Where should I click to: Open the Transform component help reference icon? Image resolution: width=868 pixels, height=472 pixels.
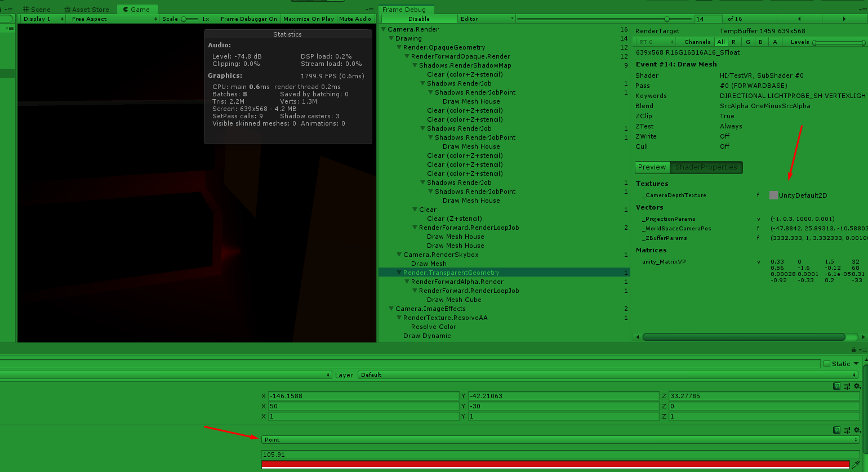[837, 386]
